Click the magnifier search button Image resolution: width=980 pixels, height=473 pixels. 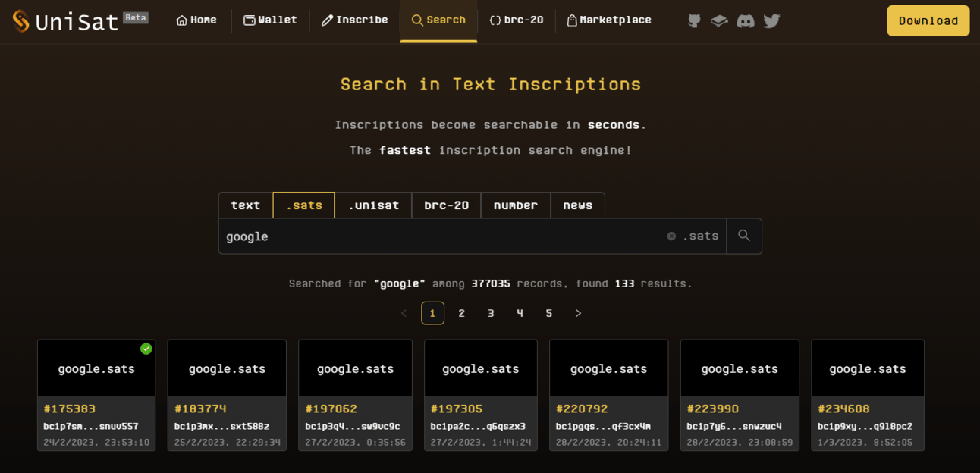pyautogui.click(x=744, y=236)
